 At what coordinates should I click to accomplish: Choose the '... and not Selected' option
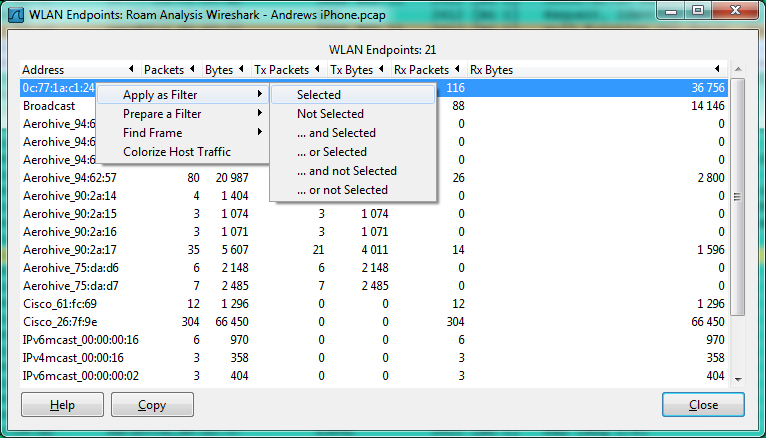pyautogui.click(x=353, y=171)
